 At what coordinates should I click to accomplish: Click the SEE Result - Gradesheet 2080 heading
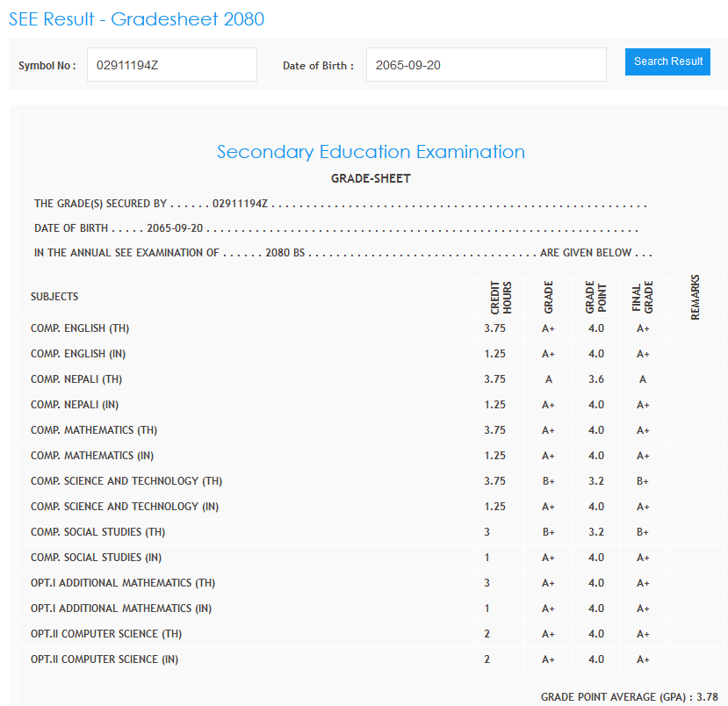(x=136, y=18)
